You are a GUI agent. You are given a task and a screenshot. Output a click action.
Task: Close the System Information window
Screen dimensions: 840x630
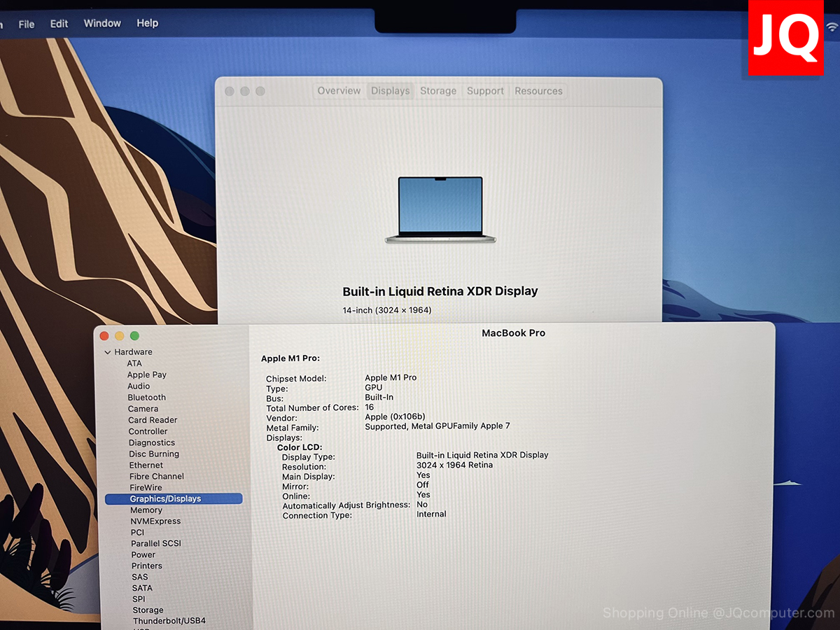pos(104,336)
